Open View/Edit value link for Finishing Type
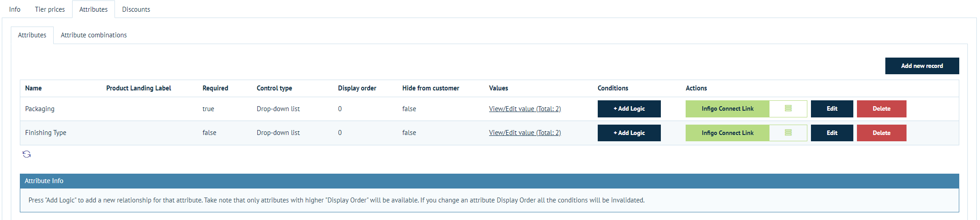The height and width of the screenshot is (220, 980). tap(525, 133)
